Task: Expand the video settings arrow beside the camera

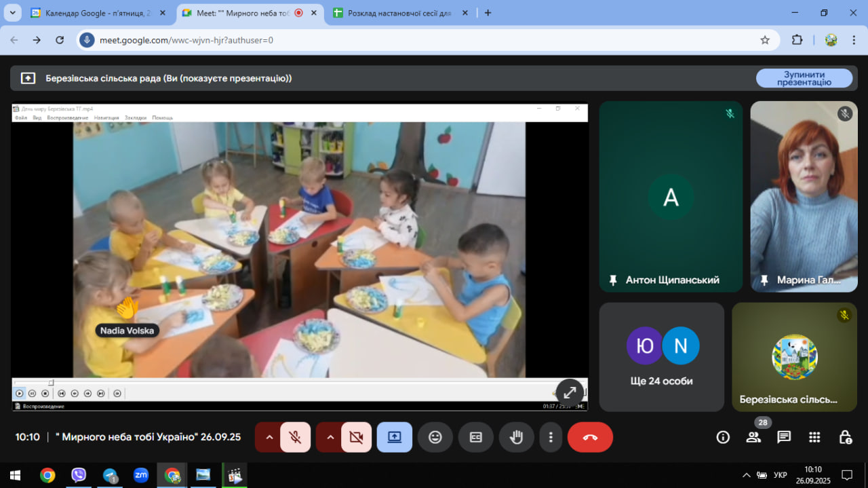Action: 330,437
